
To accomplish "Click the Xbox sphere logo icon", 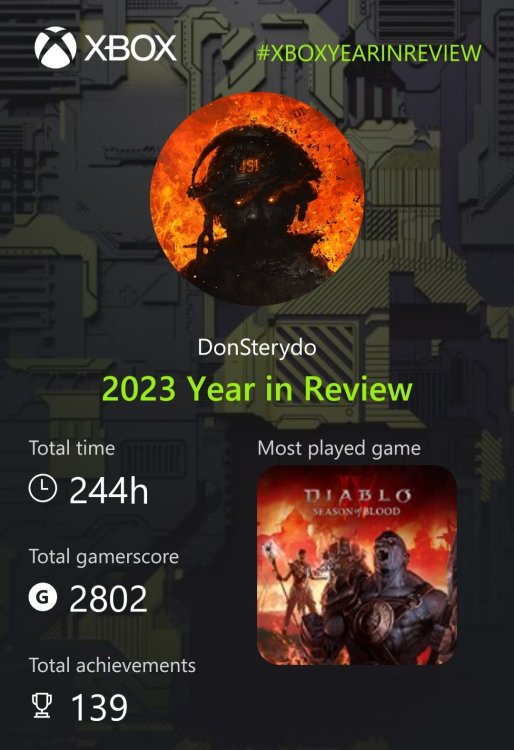I will click(55, 47).
